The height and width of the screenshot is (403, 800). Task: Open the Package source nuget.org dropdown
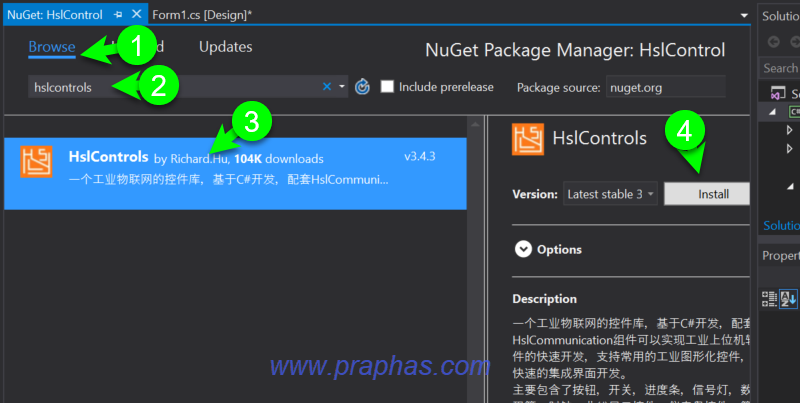(665, 87)
